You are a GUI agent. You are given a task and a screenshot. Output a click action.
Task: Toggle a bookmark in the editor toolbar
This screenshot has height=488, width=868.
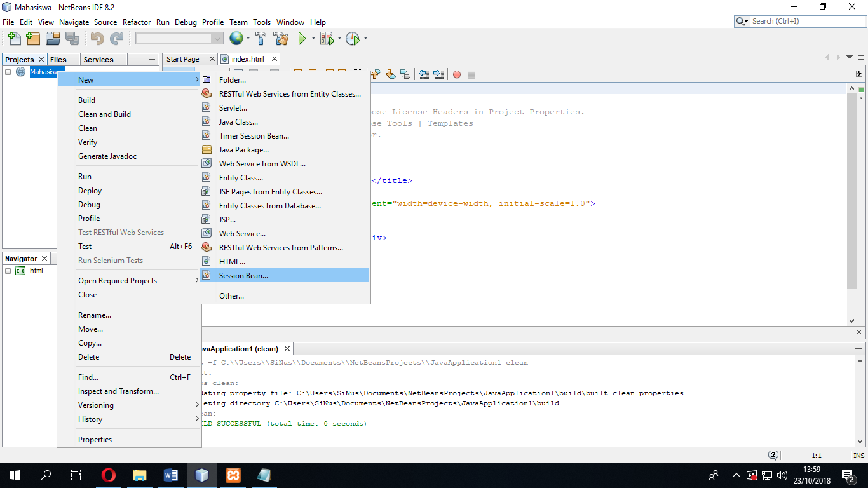point(406,74)
